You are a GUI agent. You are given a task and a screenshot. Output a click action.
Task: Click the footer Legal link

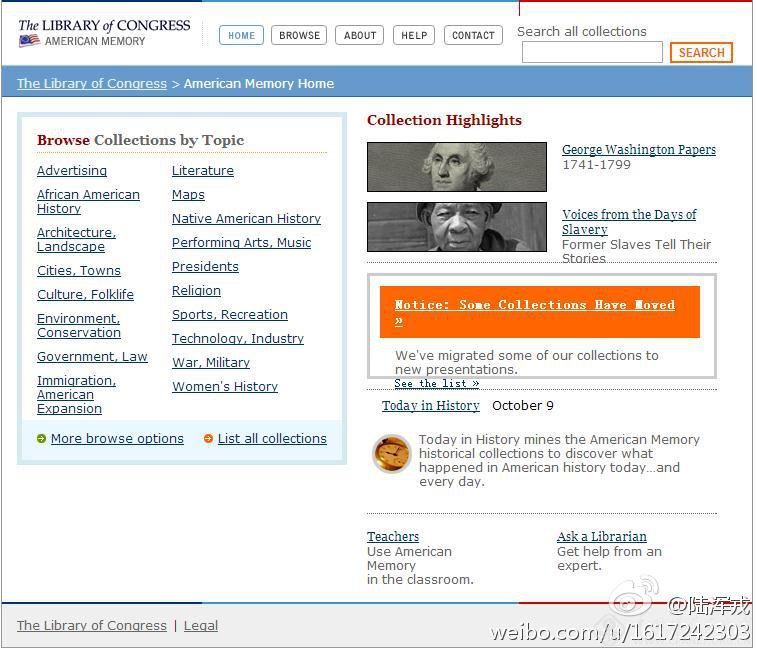pyautogui.click(x=201, y=625)
